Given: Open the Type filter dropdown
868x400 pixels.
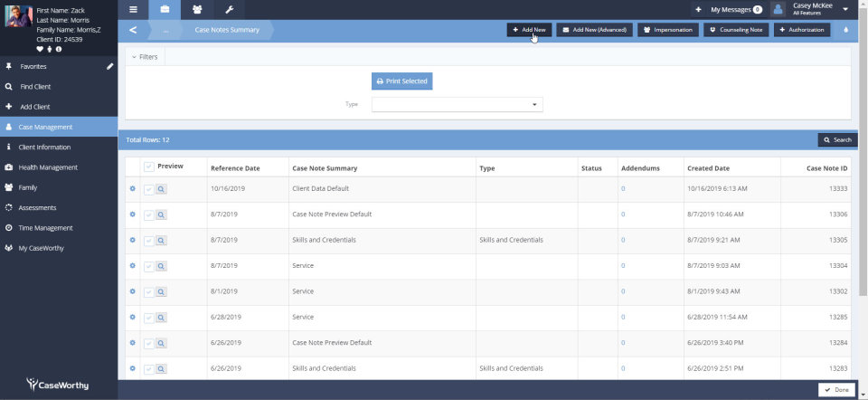Looking at the screenshot, I should 458,104.
